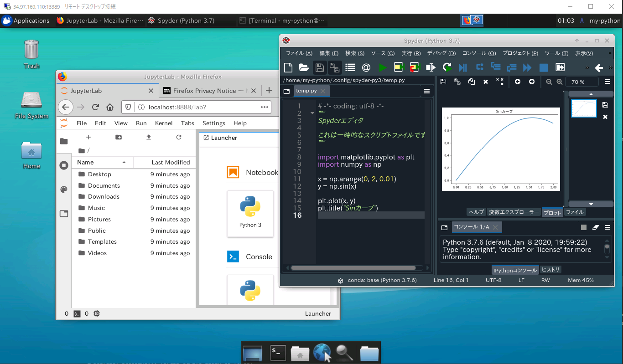Select the Sin plot thumbnail
Screen dimensions: 623x364
pos(584,108)
